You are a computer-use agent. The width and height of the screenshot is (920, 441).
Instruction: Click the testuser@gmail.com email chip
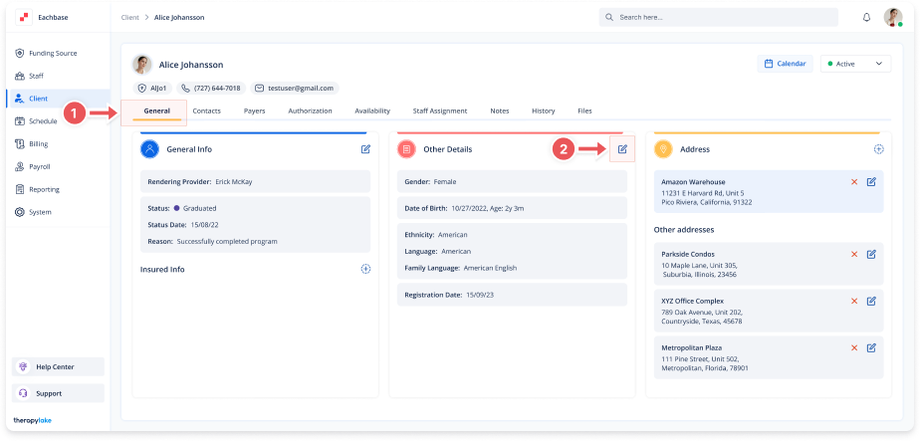[295, 88]
